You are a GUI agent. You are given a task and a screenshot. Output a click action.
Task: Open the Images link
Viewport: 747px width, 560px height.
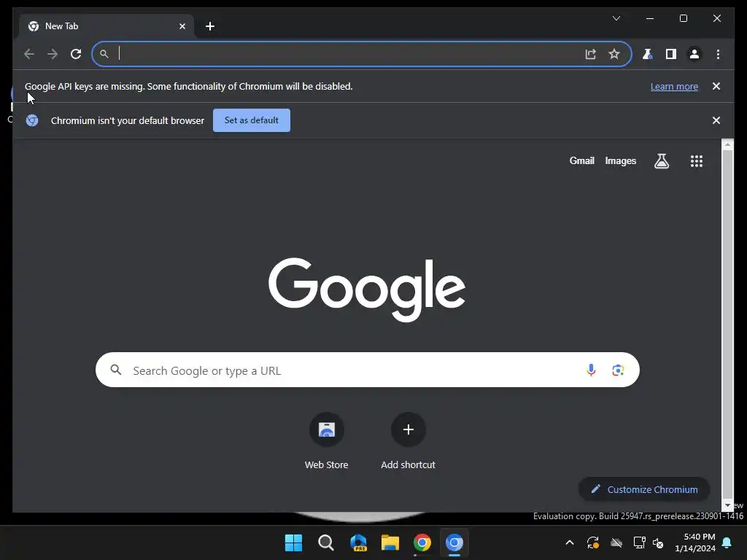tap(620, 161)
